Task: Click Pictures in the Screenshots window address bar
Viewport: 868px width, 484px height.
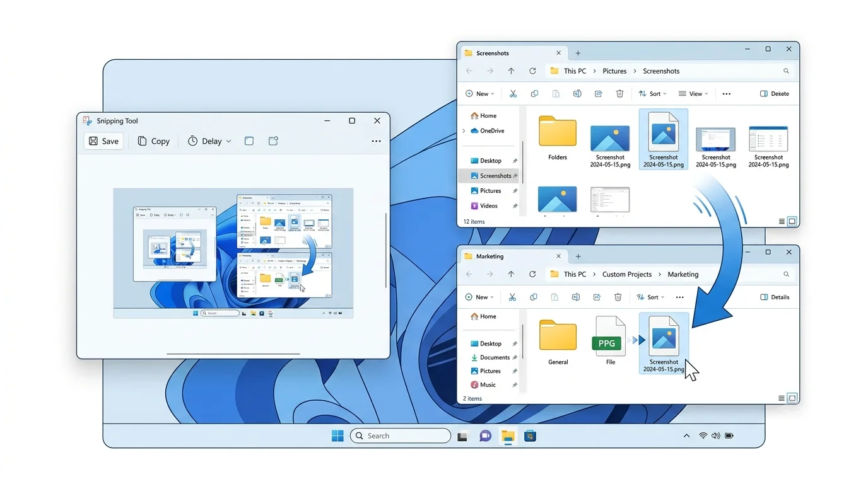Action: 614,71
